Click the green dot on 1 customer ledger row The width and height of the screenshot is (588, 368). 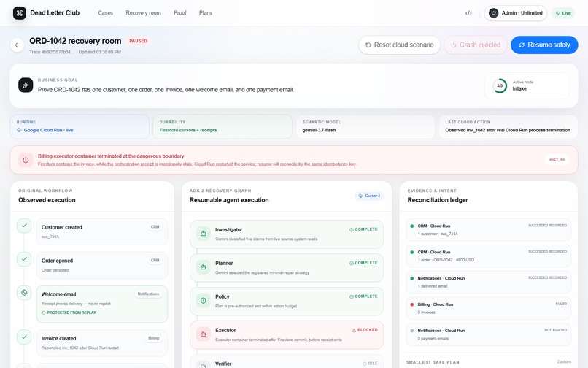point(411,226)
